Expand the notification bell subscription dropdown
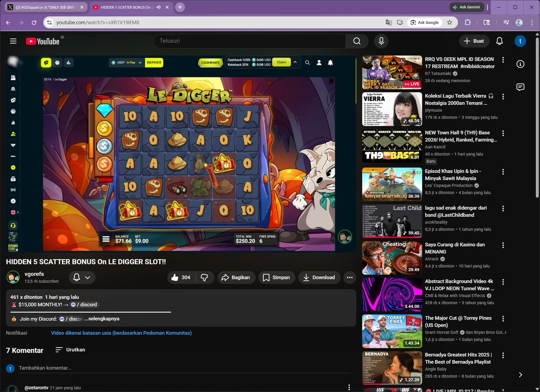This screenshot has width=540, height=392. [x=82, y=277]
